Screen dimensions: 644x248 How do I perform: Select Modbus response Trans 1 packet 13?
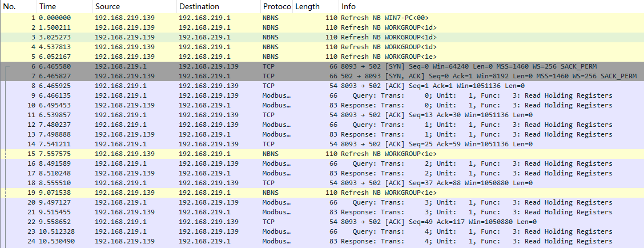coord(322,134)
